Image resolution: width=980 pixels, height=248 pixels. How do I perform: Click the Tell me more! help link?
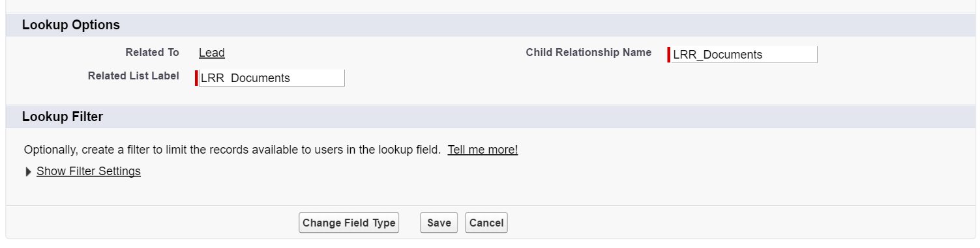click(x=483, y=150)
